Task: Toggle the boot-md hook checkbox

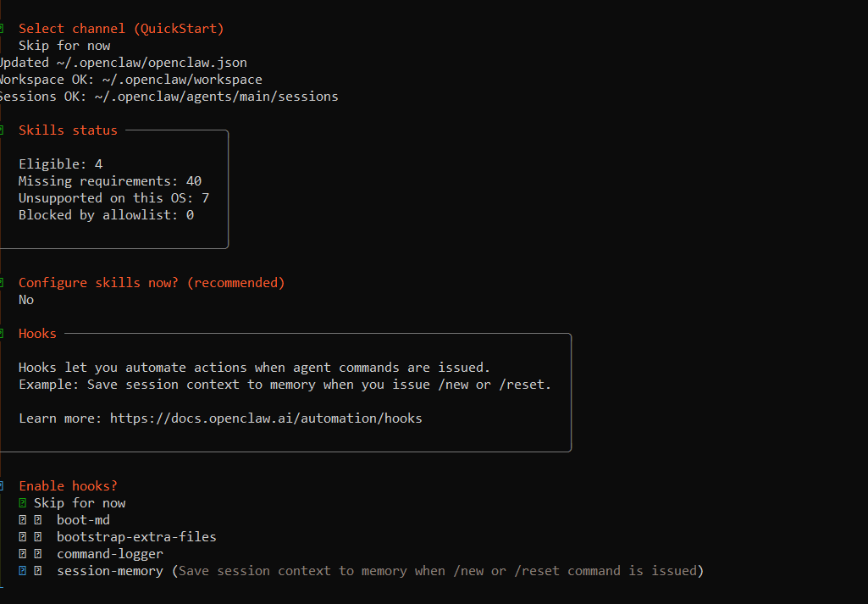Action: [x=38, y=520]
